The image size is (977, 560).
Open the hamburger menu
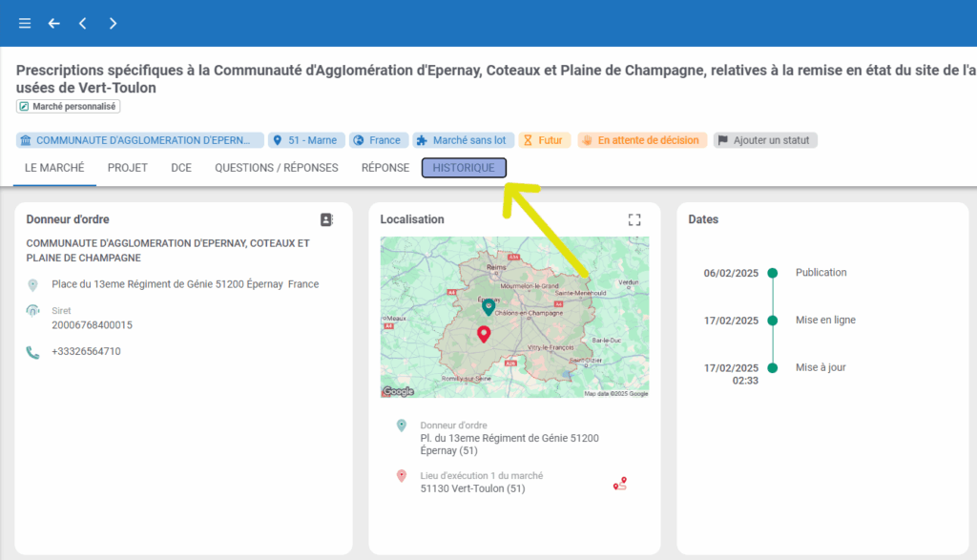point(25,23)
